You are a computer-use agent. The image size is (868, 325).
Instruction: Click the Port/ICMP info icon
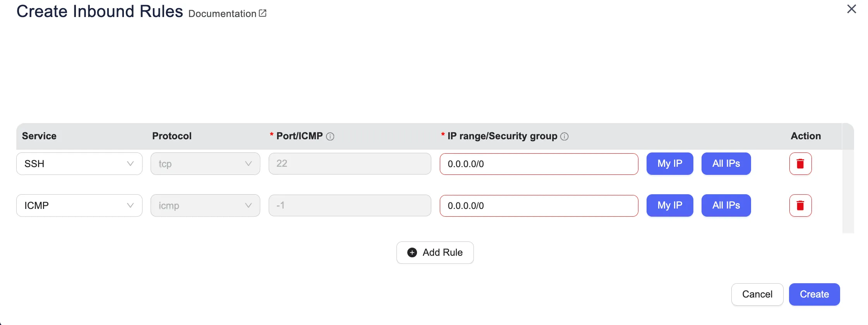pos(330,136)
